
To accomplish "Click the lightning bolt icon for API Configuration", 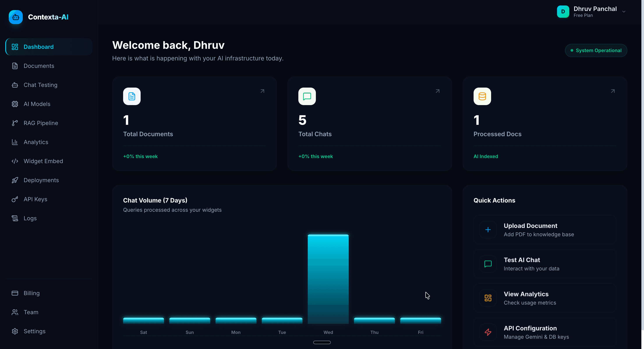I will pyautogui.click(x=488, y=332).
